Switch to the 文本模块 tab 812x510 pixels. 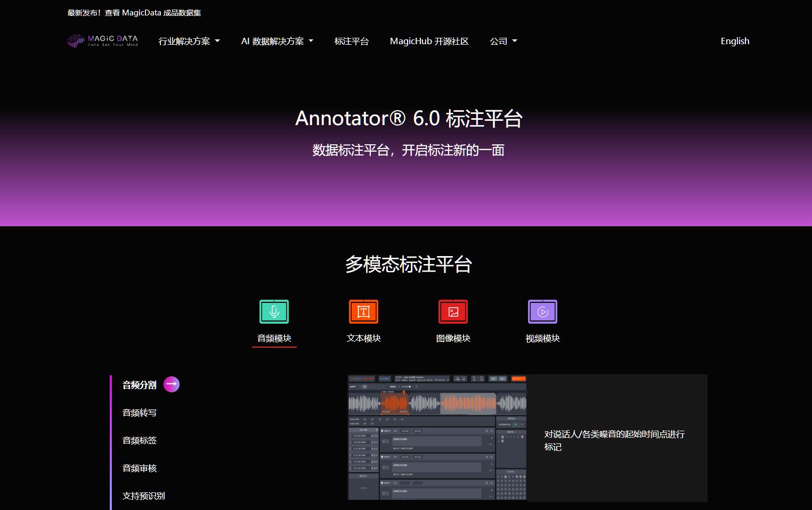click(363, 338)
